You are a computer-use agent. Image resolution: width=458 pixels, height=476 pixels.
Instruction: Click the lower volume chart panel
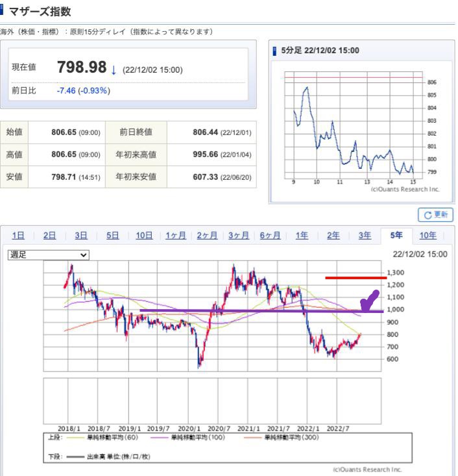pyautogui.click(x=212, y=401)
